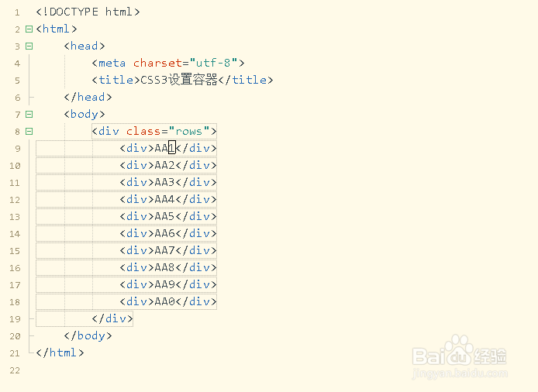The width and height of the screenshot is (538, 392).
Task: Collapse the html tag fold marker
Action: (x=29, y=29)
